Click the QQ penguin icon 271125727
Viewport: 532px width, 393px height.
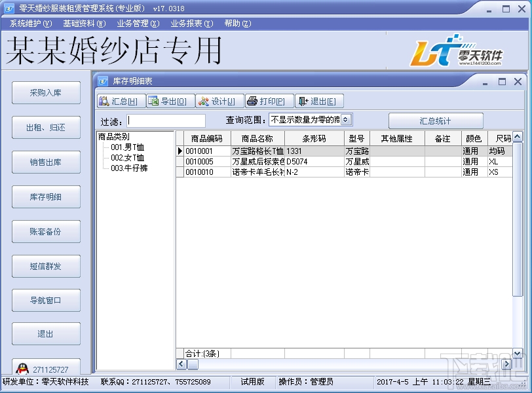[x=22, y=369]
